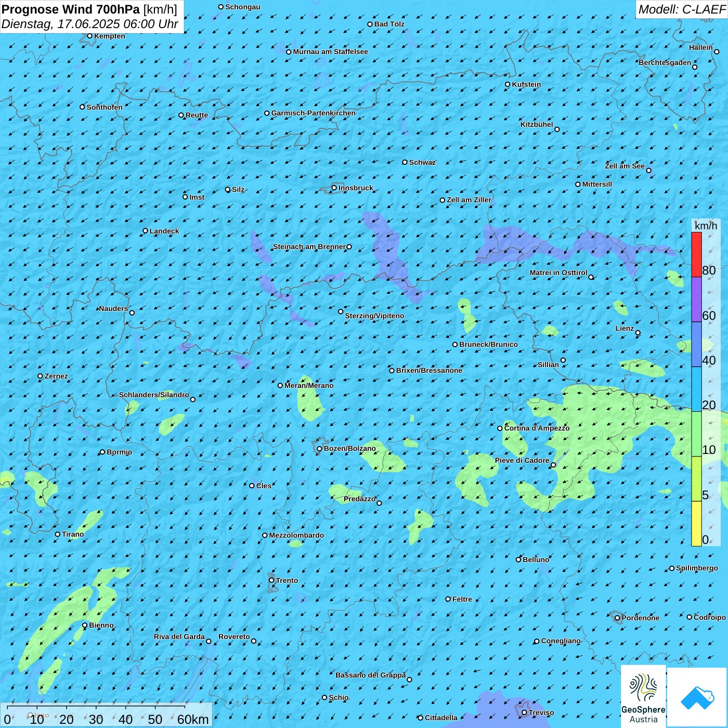
Task: Select the Schlanders/Silandro label
Action: [x=154, y=395]
